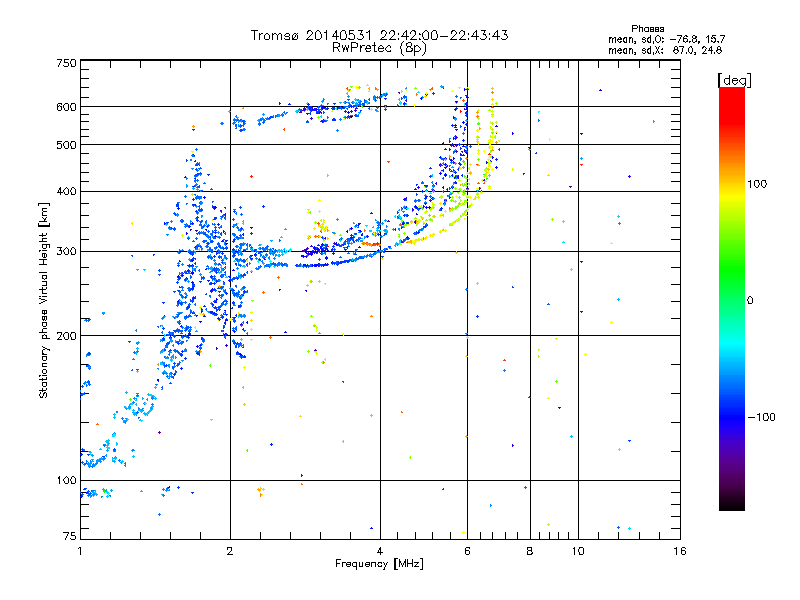Click the y-axis tick label '750'
800x600 pixels.
[x=66, y=63]
